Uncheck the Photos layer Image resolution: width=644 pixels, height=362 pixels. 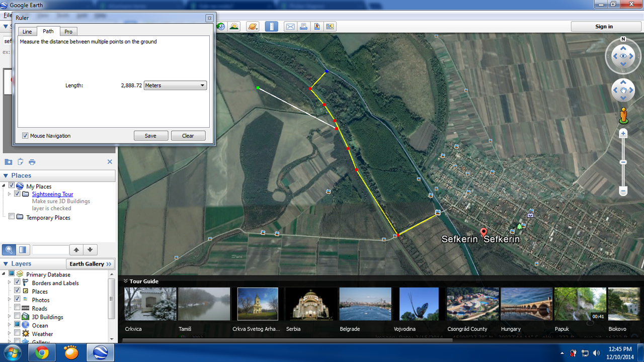(18, 299)
